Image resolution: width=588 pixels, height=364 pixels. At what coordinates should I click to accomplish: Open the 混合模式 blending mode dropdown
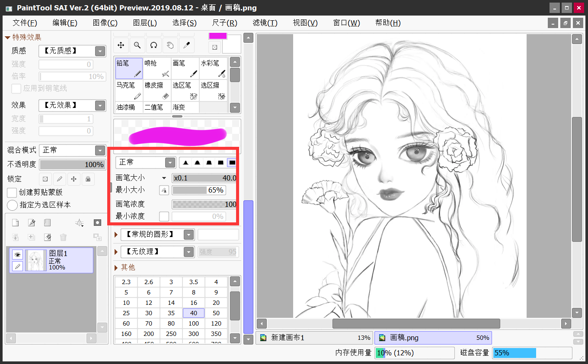coord(100,150)
